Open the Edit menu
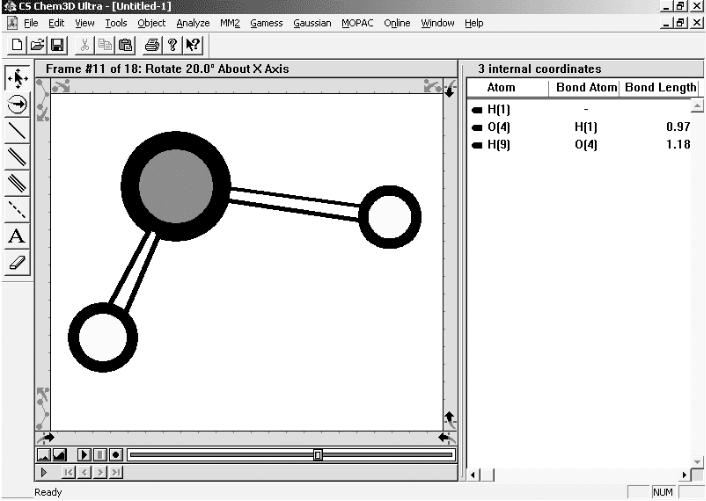Viewport: 706px width, 501px height. 56,23
